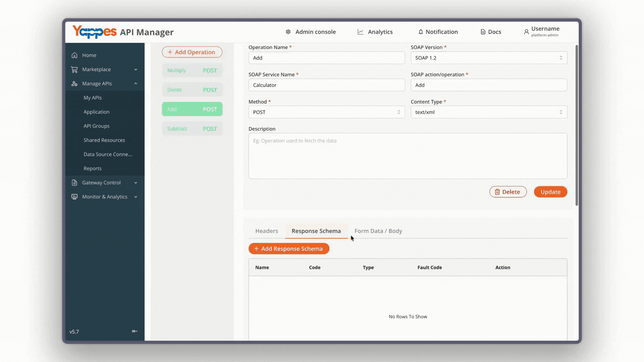Switch to Form Data / Body tab
The width and height of the screenshot is (644, 362).
[x=378, y=231]
